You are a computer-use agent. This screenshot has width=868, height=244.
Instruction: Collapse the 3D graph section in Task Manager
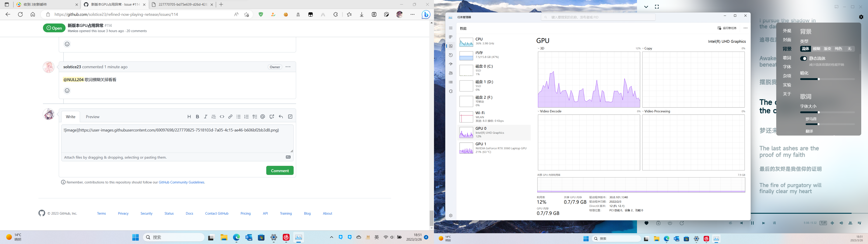[538, 48]
